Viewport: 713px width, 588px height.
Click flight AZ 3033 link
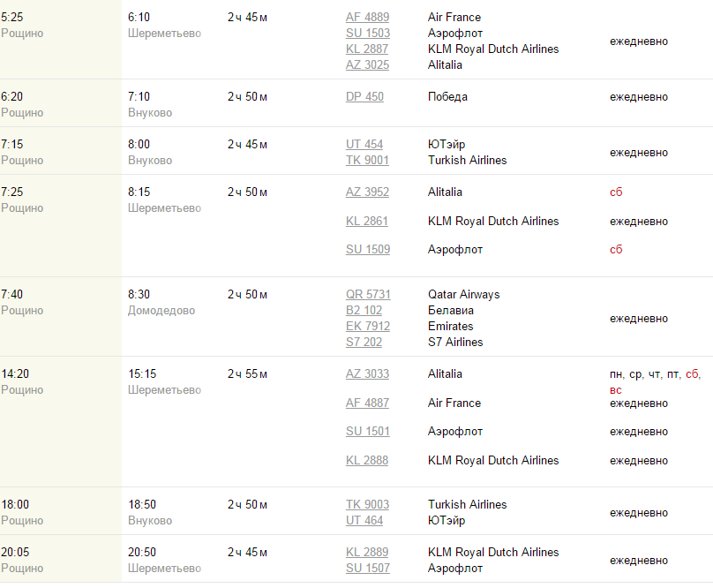click(367, 374)
